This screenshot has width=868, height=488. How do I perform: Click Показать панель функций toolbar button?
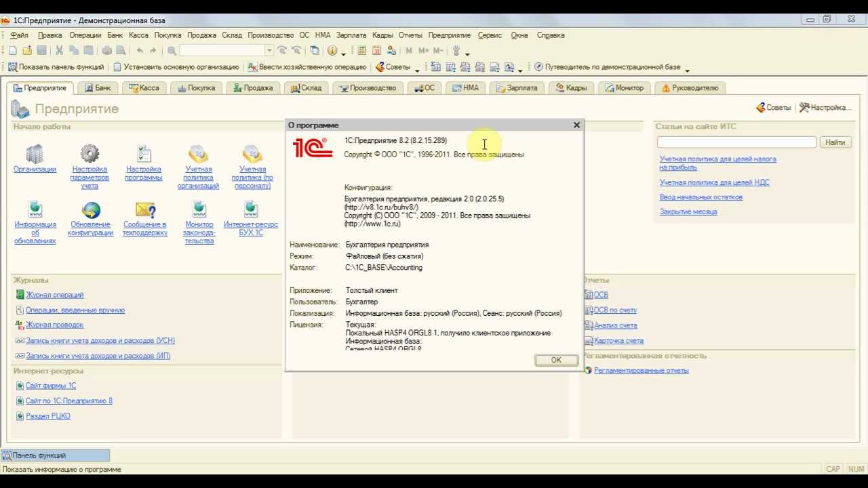[56, 67]
